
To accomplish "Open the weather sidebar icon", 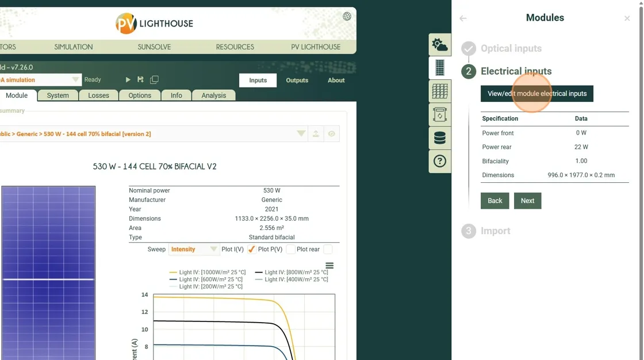I will point(440,45).
